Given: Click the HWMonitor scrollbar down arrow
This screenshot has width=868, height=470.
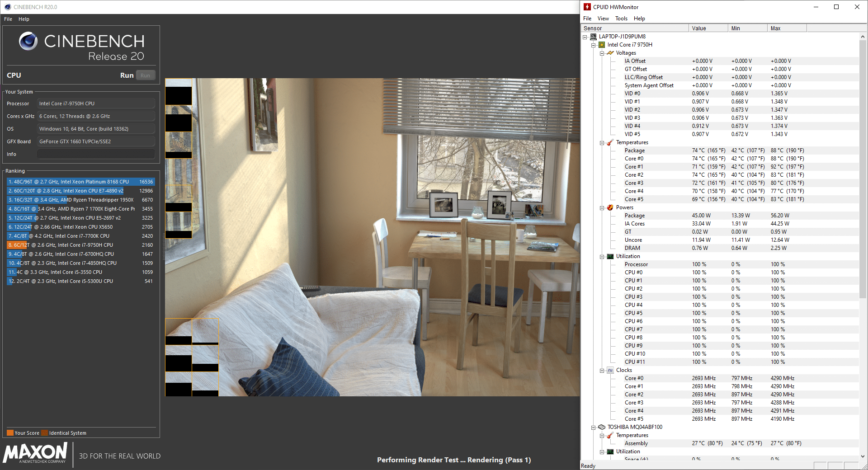Looking at the screenshot, I should (863, 456).
